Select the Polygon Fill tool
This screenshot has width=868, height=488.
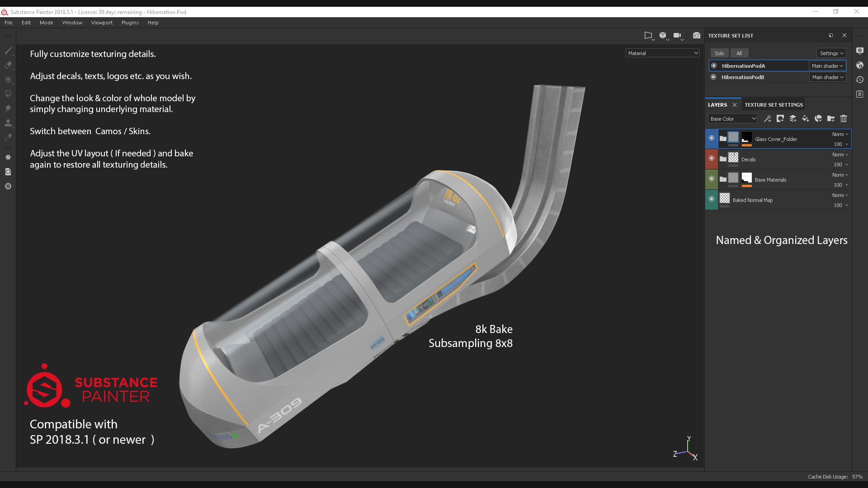8,94
